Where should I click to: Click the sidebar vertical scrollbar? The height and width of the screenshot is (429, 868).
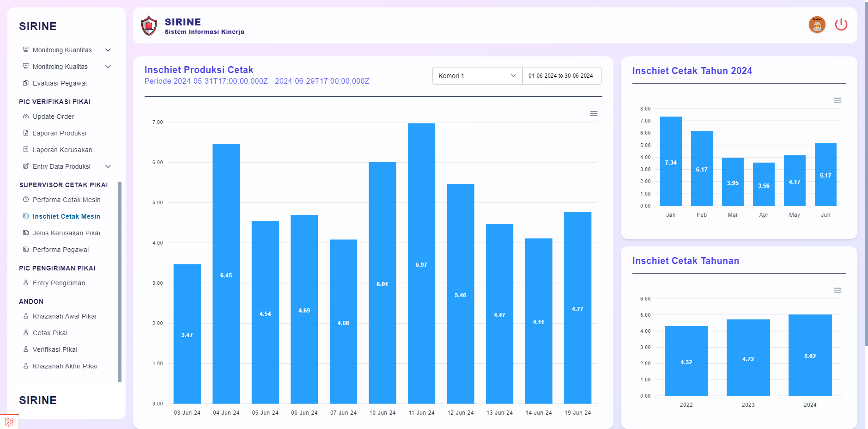point(120,282)
